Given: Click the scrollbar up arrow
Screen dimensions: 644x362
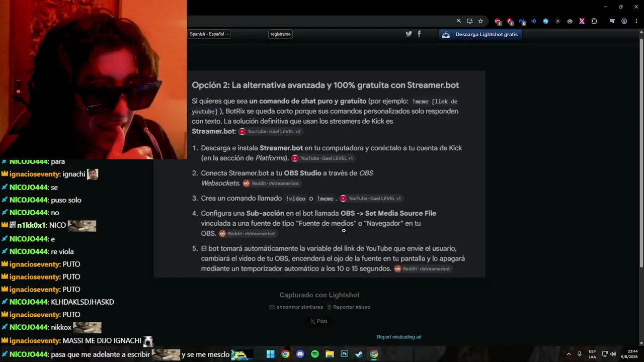Looking at the screenshot, I should coord(641,32).
